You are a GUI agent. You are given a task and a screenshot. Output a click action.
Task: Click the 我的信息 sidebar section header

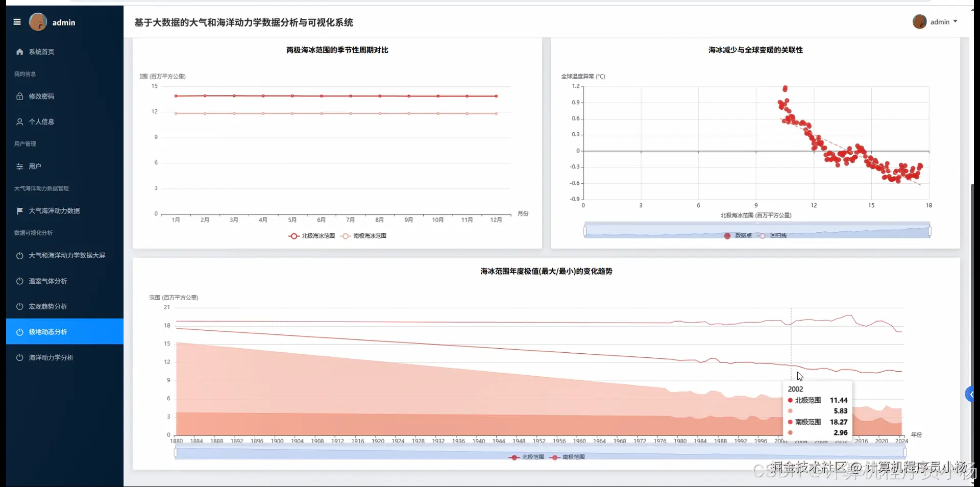pos(25,74)
